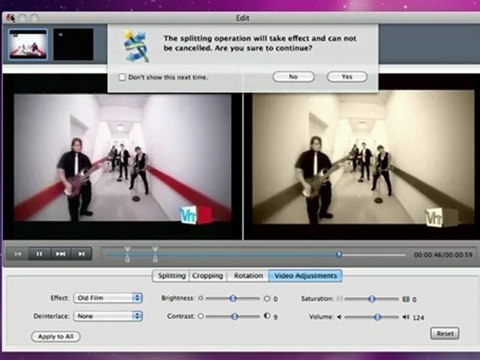Click the skip-to-start playback button
This screenshot has width=480, height=360.
click(18, 254)
